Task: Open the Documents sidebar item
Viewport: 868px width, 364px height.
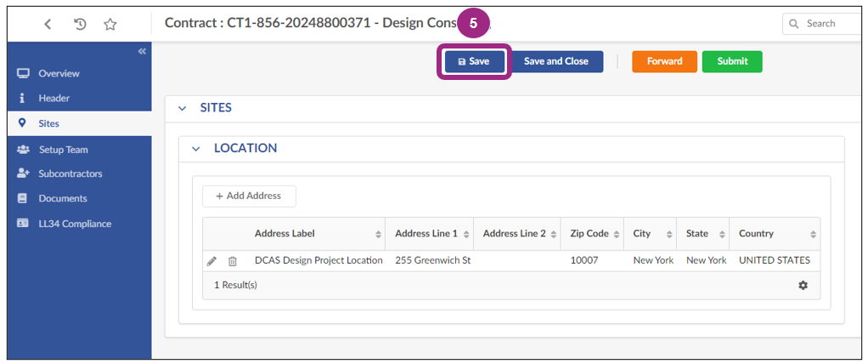Action: tap(79, 198)
